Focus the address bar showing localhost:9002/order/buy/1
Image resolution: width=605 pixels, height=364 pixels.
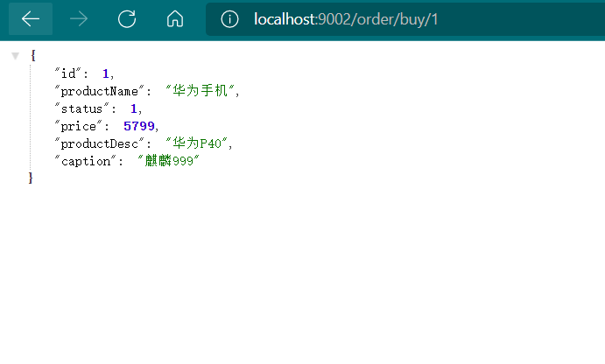(x=405, y=19)
